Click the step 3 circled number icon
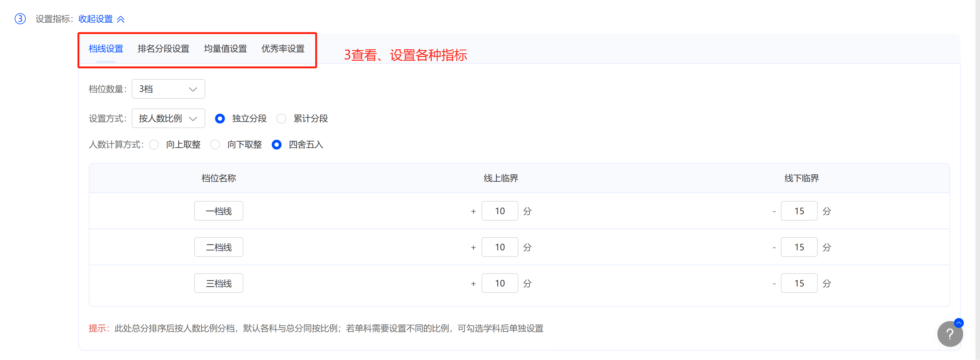The image size is (980, 360). (x=20, y=19)
